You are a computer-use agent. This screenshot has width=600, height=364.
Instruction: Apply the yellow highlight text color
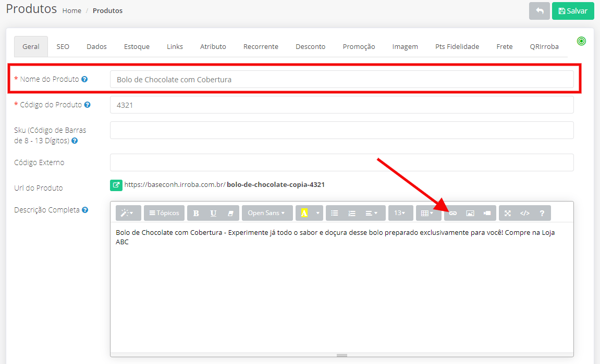point(304,213)
